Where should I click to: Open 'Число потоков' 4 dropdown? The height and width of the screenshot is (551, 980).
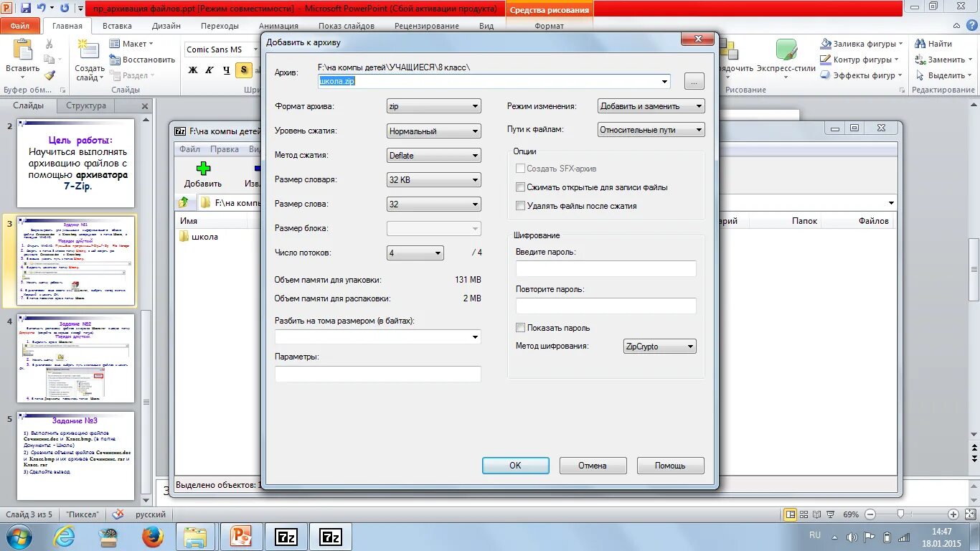[x=415, y=253]
